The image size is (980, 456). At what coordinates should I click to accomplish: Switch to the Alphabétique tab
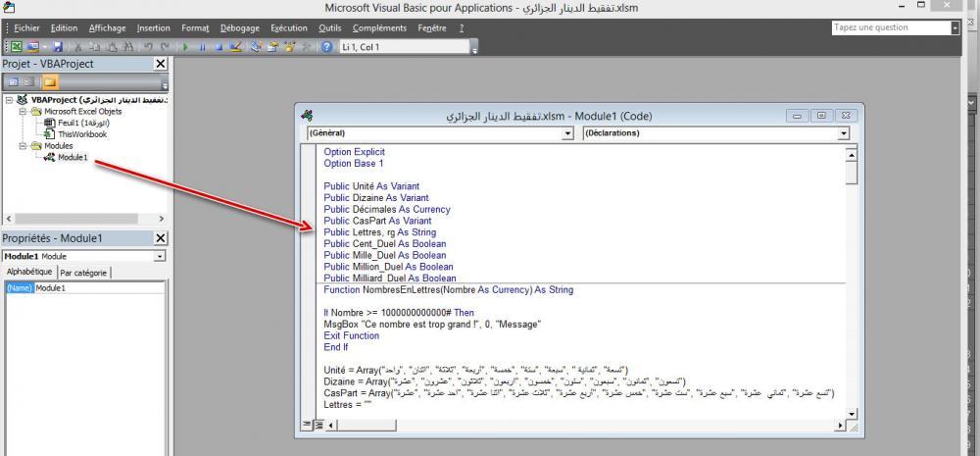(29, 272)
